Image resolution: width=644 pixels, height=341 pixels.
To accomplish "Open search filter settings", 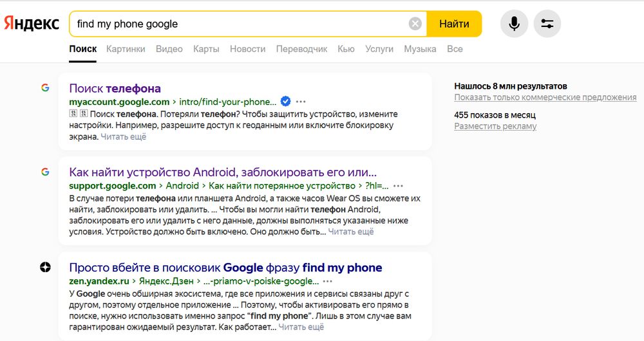I will [547, 24].
